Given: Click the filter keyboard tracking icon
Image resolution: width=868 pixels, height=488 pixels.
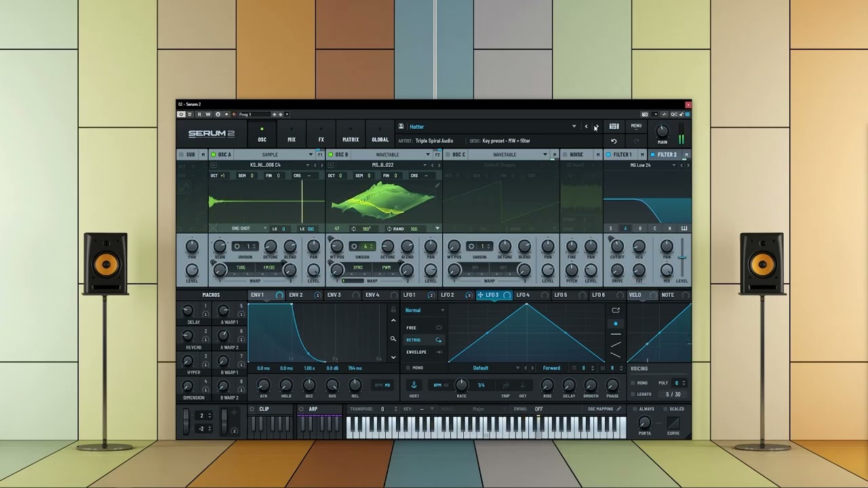Looking at the screenshot, I should pyautogui.click(x=684, y=228).
